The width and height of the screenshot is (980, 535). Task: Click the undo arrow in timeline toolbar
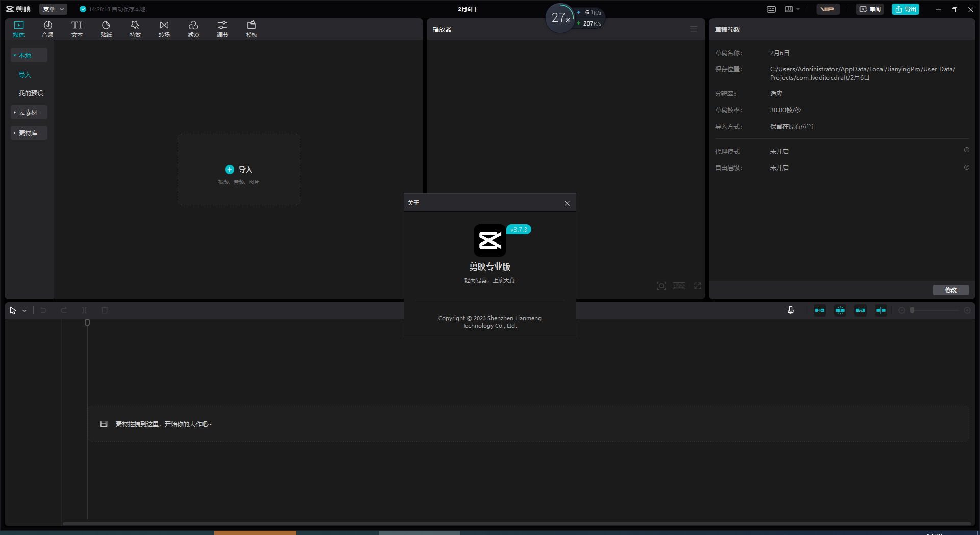pos(43,310)
